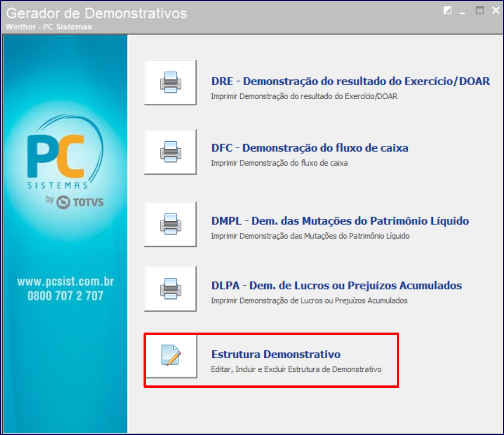Select the Estrutura Demonstrativo title
Viewport: 504px width, 435px height.
[276, 354]
